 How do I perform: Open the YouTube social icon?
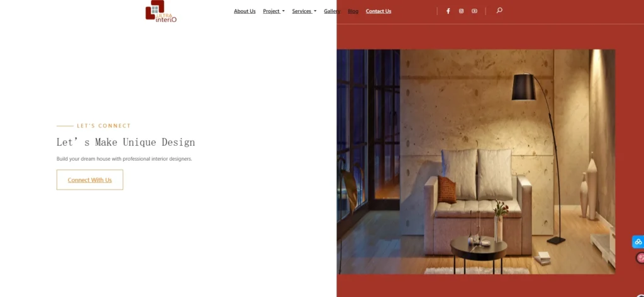474,11
